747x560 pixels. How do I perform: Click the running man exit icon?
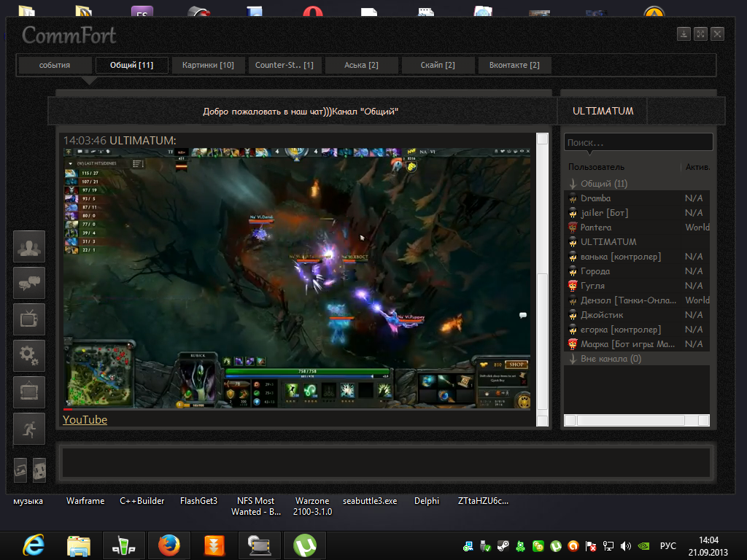29,429
